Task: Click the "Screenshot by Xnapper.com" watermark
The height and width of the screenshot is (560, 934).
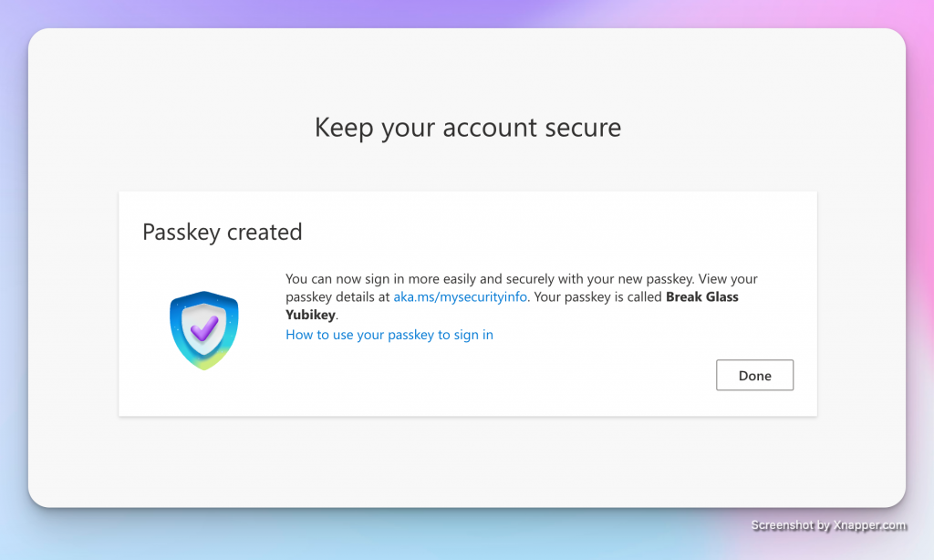Action: (x=828, y=525)
